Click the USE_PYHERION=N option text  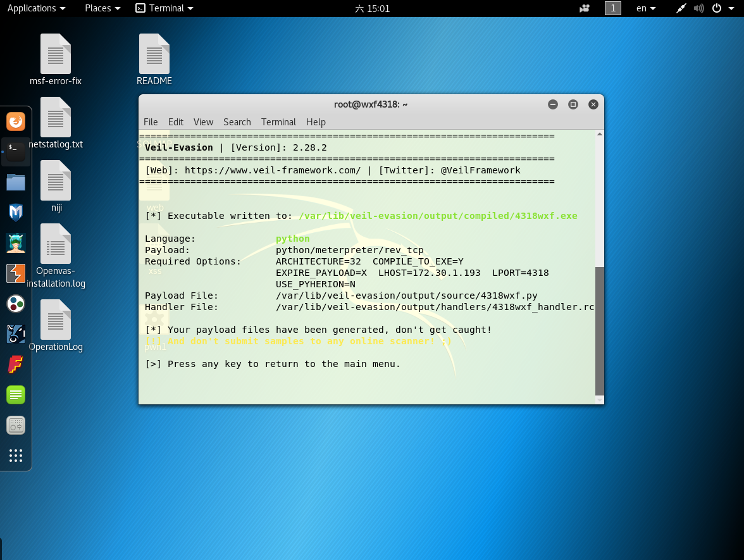click(x=316, y=284)
